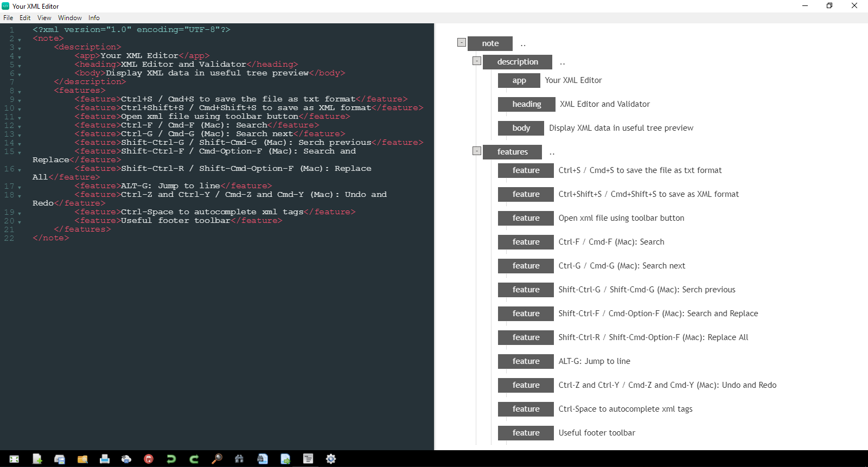Click the format text lines icon
The height and width of the screenshot is (467, 868).
pyautogui.click(x=308, y=459)
